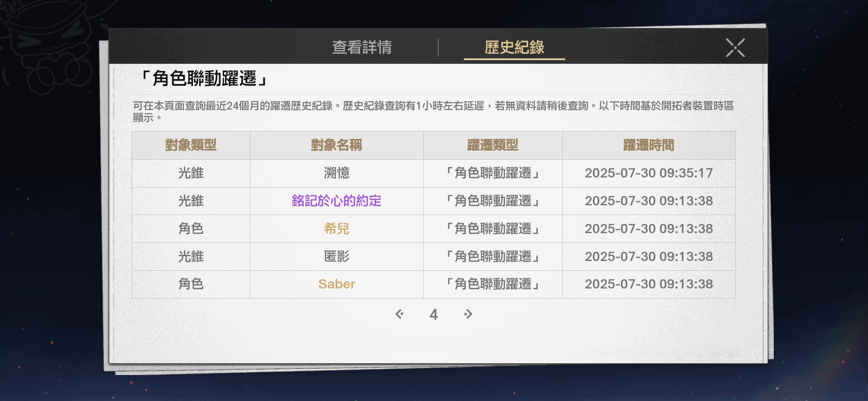868x401 pixels.
Task: Click warp type cell in 溯憶 row
Action: 493,173
